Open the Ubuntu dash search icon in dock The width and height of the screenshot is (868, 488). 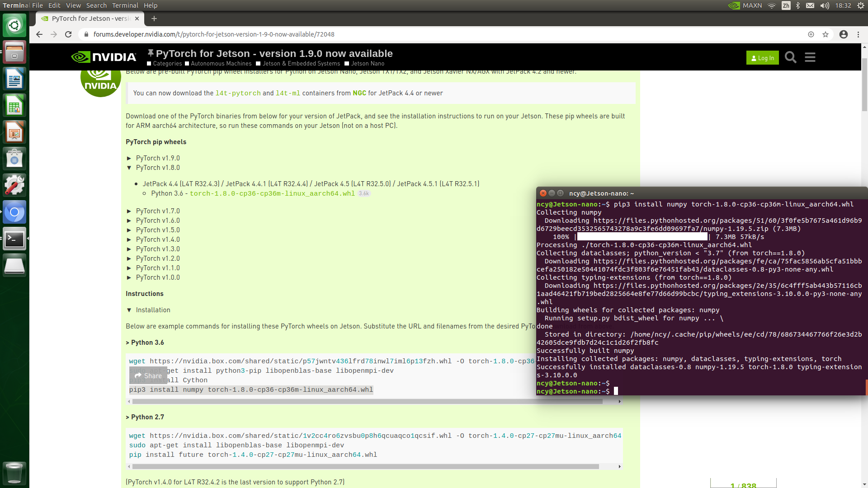point(14,25)
